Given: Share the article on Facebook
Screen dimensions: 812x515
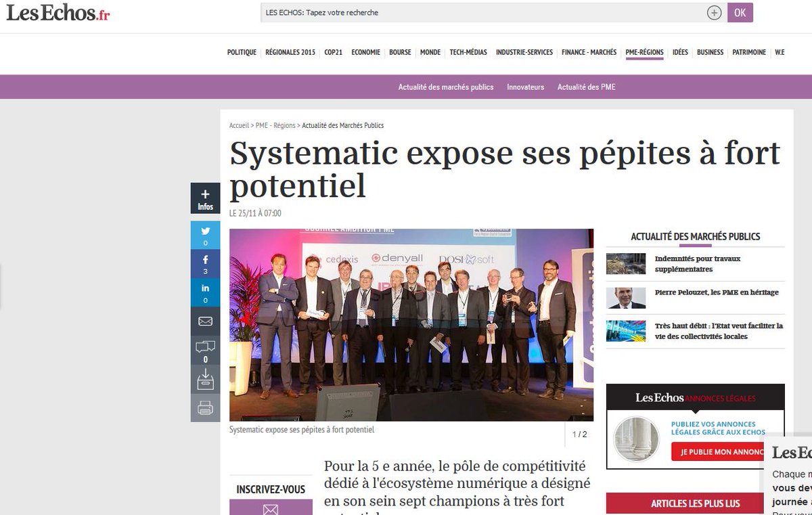Looking at the screenshot, I should coord(205,263).
